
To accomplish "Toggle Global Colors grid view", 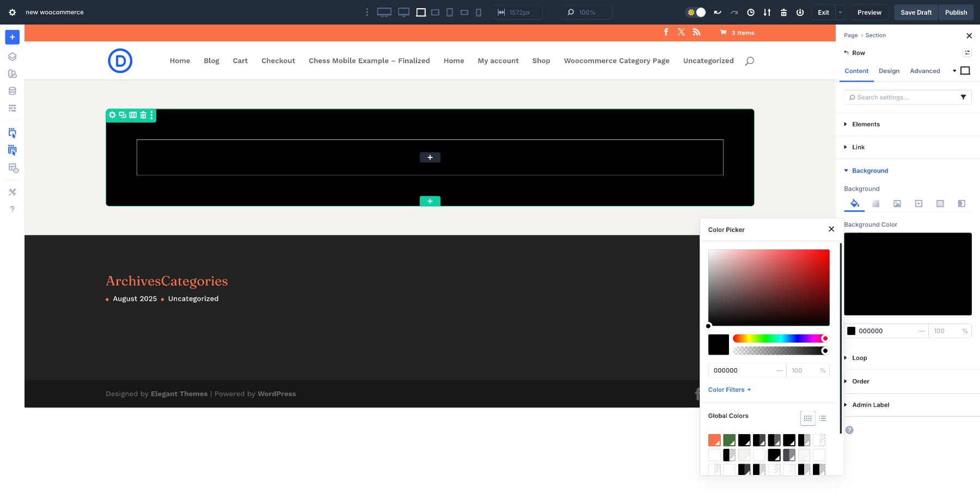I will click(x=807, y=418).
